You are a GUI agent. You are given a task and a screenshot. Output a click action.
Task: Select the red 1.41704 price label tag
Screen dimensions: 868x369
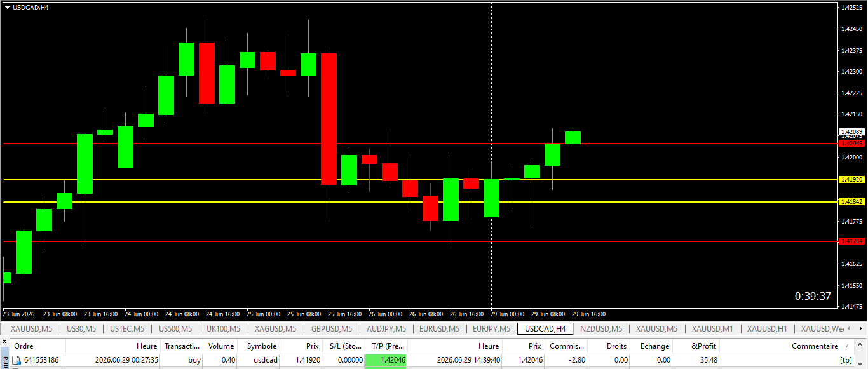coord(852,241)
